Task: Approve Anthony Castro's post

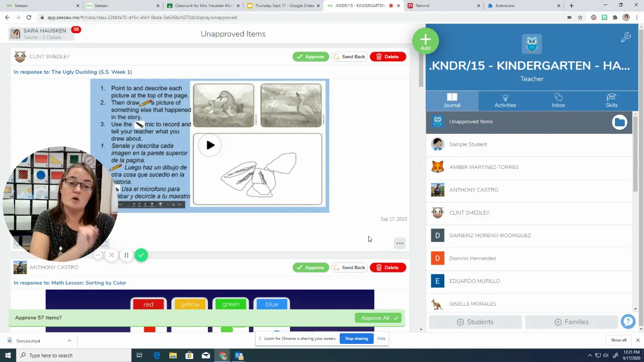Action: pos(310,267)
